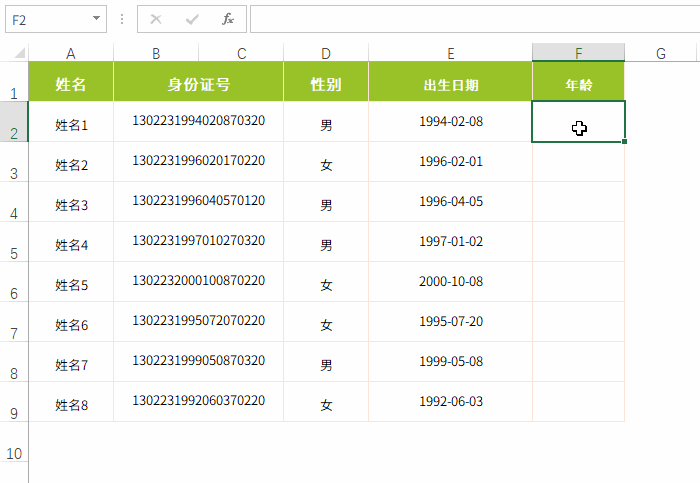Click the 身份证号 header cell
Image resolution: width=700 pixels, height=483 pixels.
click(x=198, y=85)
